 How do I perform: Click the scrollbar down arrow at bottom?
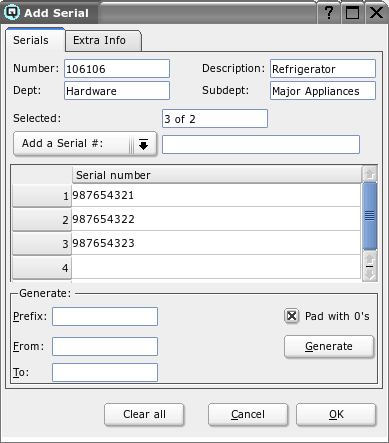pos(370,274)
